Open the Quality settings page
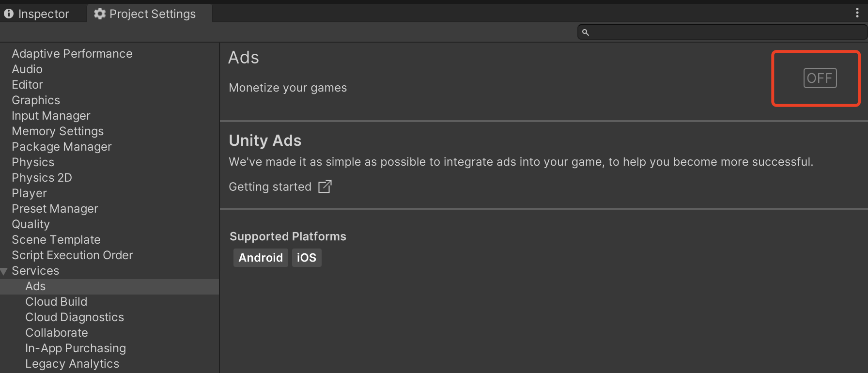Screen dimensions: 868x373 (x=31, y=224)
